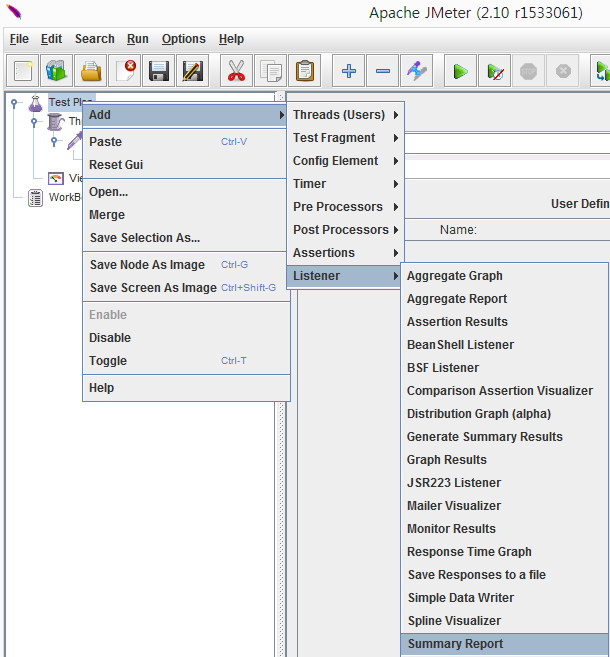This screenshot has height=657, width=610.
Task: Collapse the Test Plan tree node handle
Action: click(14, 103)
